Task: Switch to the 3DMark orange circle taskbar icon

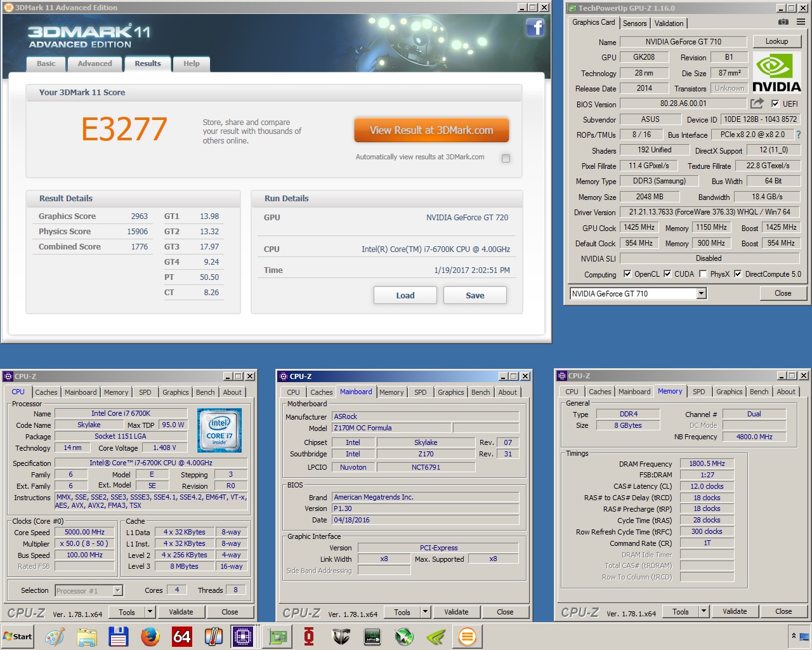Action: (468, 636)
